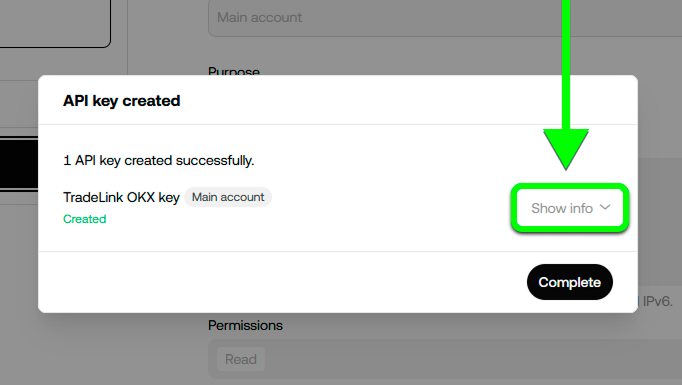The height and width of the screenshot is (385, 682).
Task: Click the black Complete button
Action: point(570,282)
